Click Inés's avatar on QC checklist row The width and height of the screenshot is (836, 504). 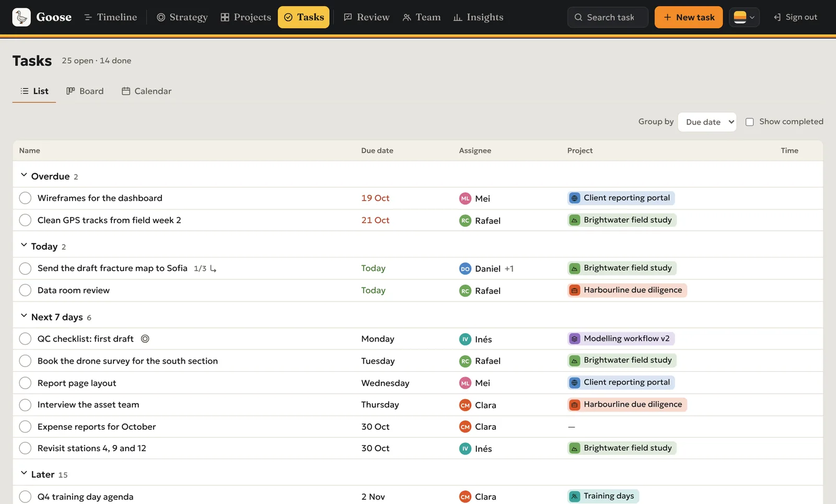(x=465, y=339)
